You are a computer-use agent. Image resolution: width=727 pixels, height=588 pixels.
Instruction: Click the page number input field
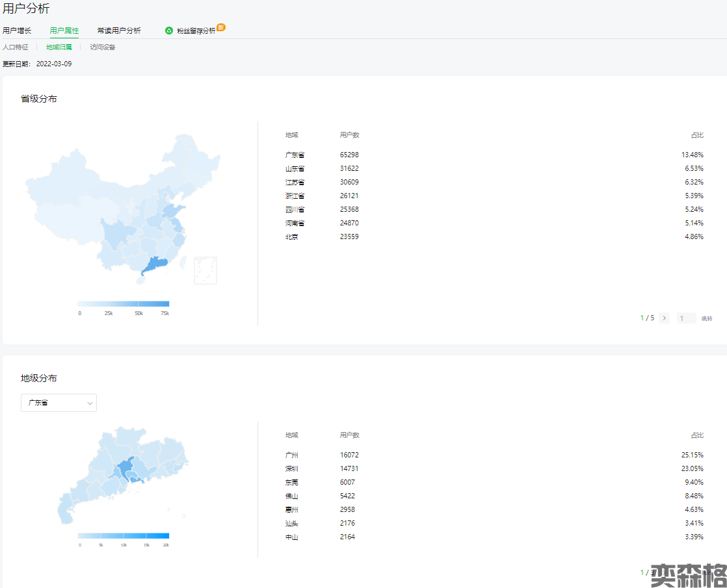tap(685, 318)
